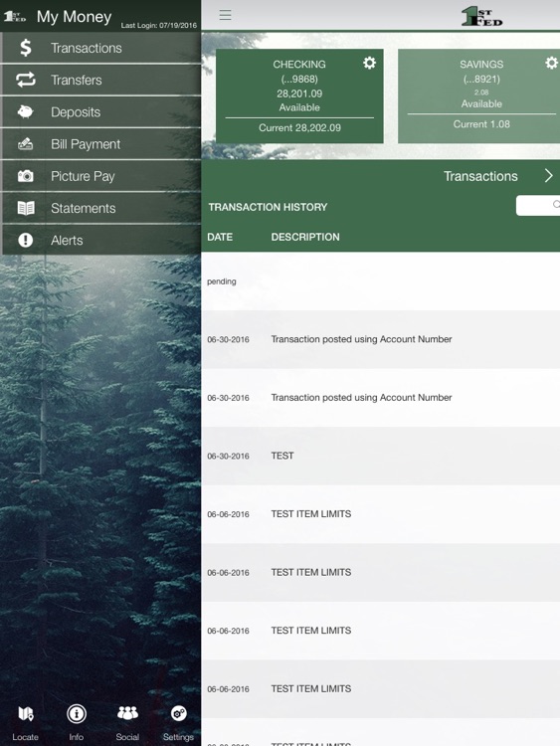The image size is (560, 746).
Task: Select the Checking account card
Action: pyautogui.click(x=299, y=96)
